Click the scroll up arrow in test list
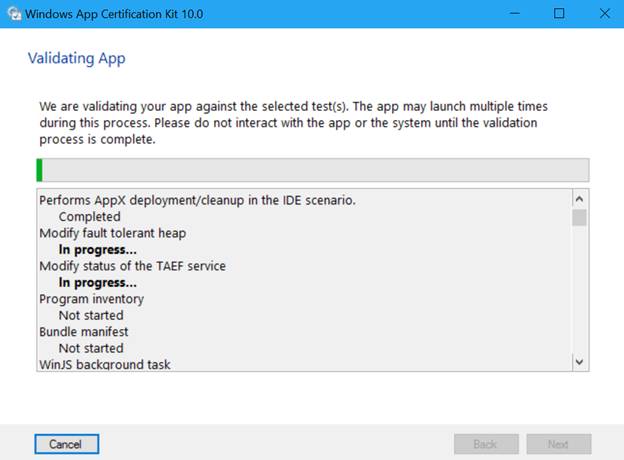This screenshot has width=624, height=460. [x=579, y=199]
